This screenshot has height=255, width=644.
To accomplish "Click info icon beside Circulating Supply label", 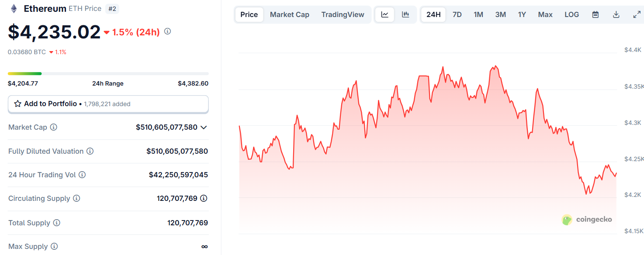I will (76, 198).
